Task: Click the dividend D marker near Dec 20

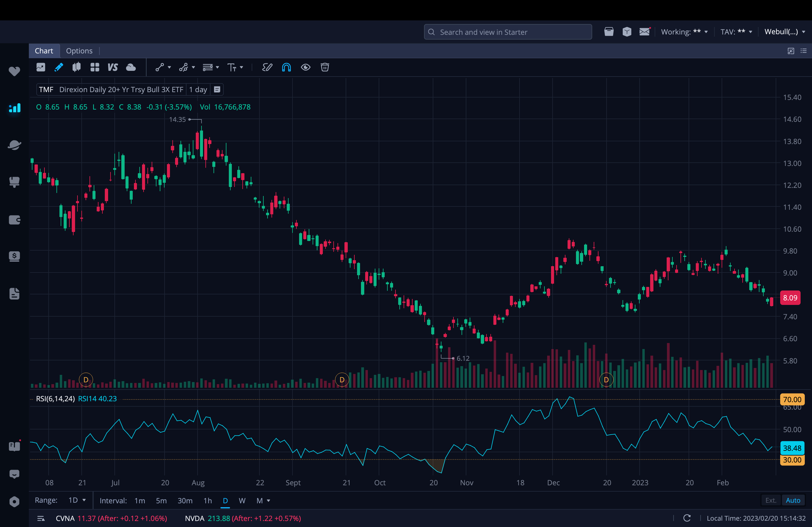Action: [606, 379]
